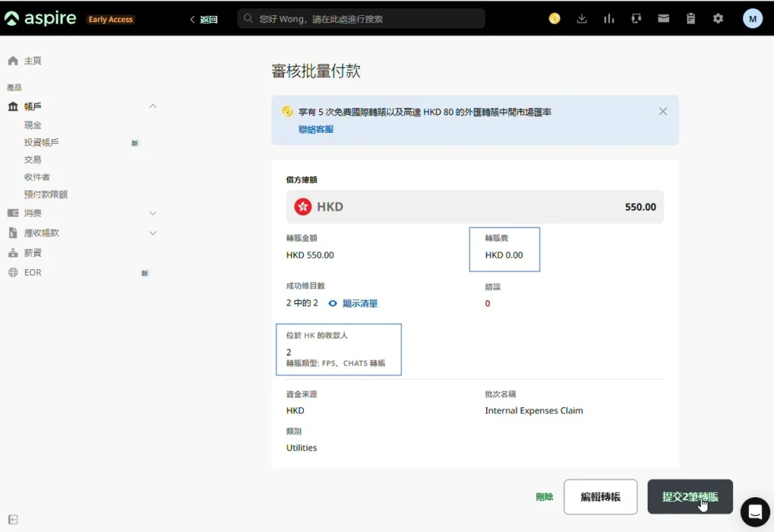Viewport: 774px width, 532px height.
Task: Click the bank icon beside 帳戶
Action: coord(13,107)
